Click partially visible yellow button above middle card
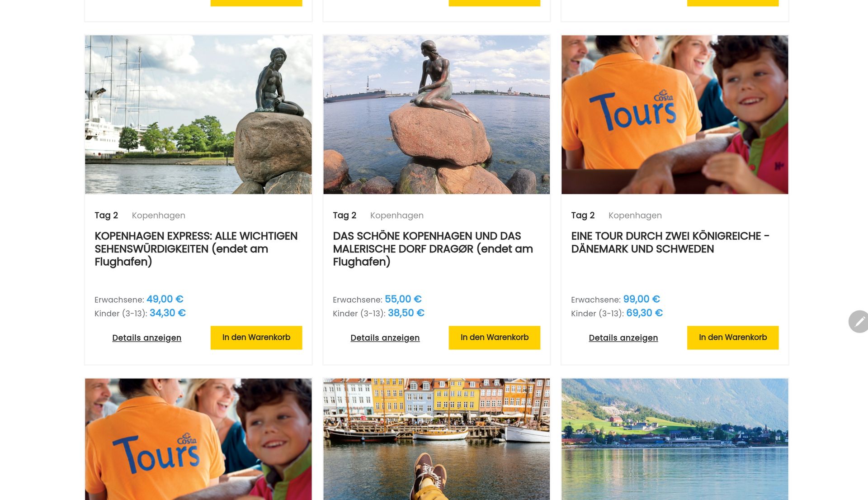 [495, 3]
